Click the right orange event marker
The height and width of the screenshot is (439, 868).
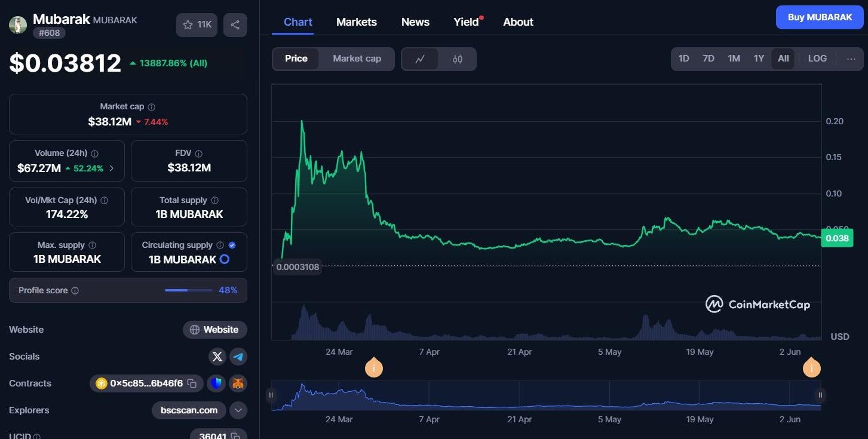(x=811, y=367)
